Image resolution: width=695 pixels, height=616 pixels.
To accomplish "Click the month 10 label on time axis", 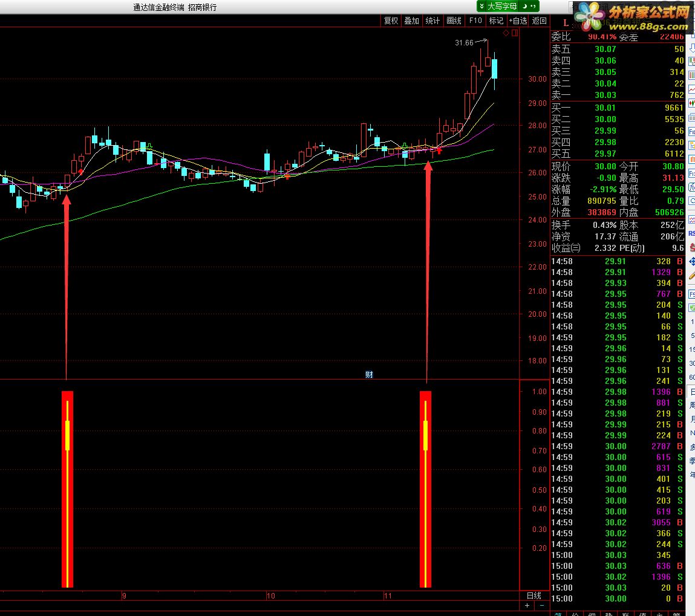I will [271, 596].
